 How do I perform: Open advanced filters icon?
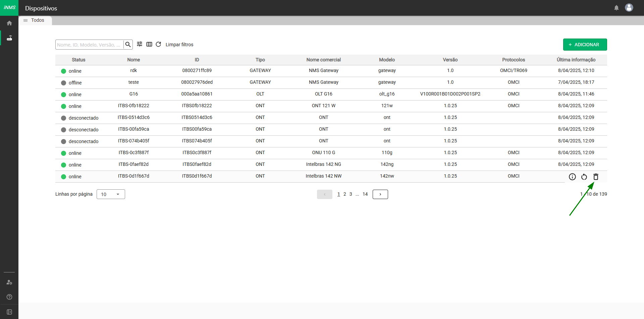point(140,44)
